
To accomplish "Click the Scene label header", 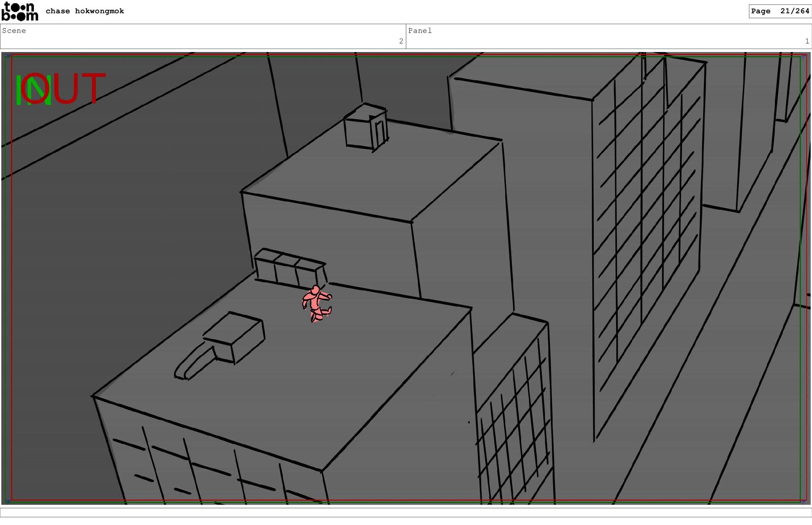I will point(14,30).
